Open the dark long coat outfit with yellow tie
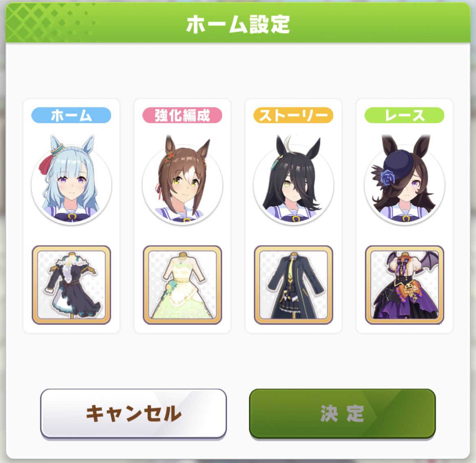This screenshot has width=476, height=463. (294, 285)
